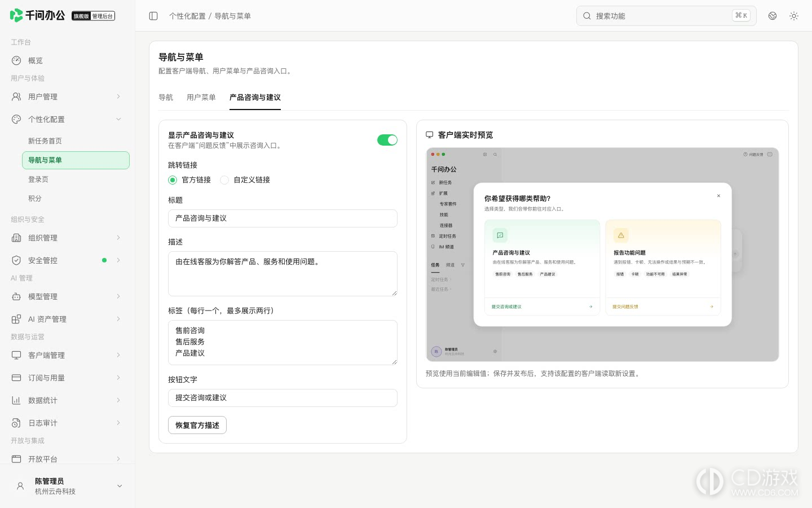Click the 标签 text area
This screenshot has height=508, width=812.
[x=283, y=343]
